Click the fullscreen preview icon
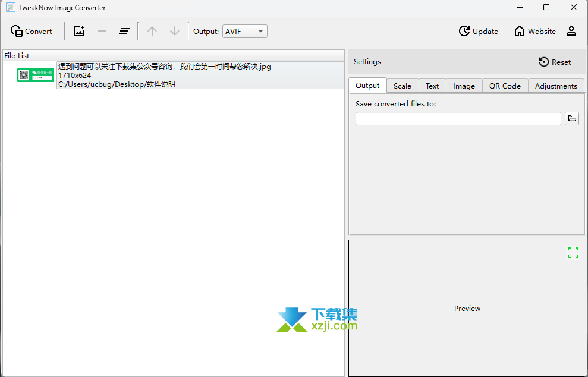This screenshot has width=588, height=377. (x=573, y=252)
